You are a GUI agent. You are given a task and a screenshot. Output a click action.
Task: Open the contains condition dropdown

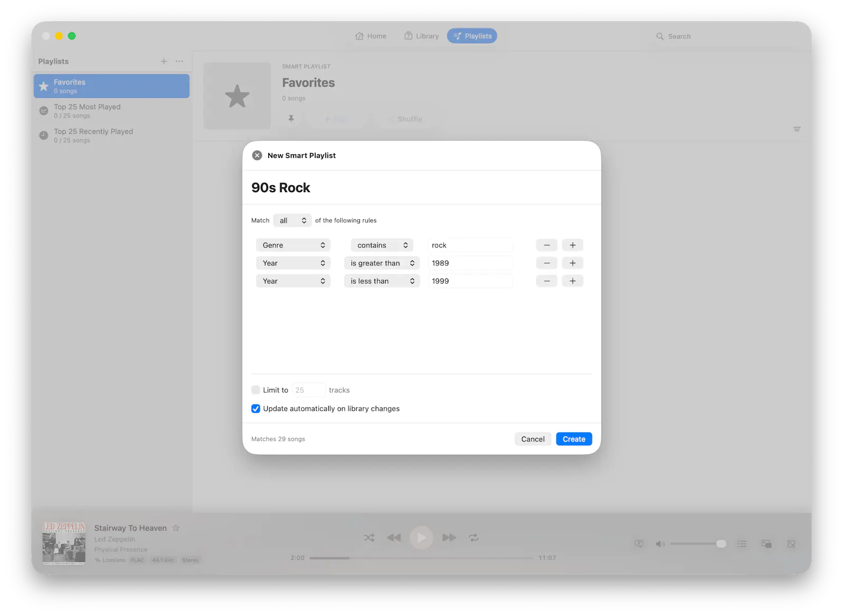(x=382, y=245)
